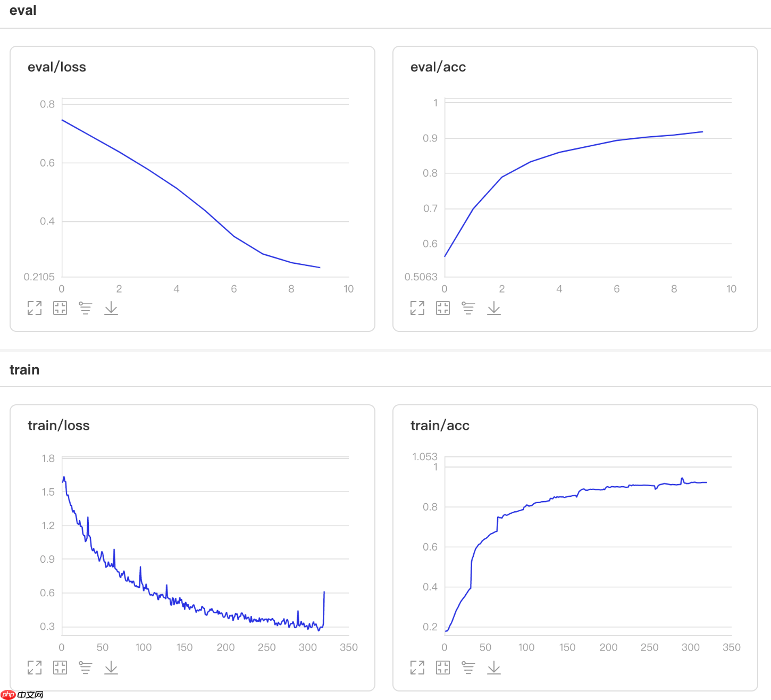Image resolution: width=771 pixels, height=700 pixels.
Task: Click the selection-restore icon under train/acc
Action: 443,668
